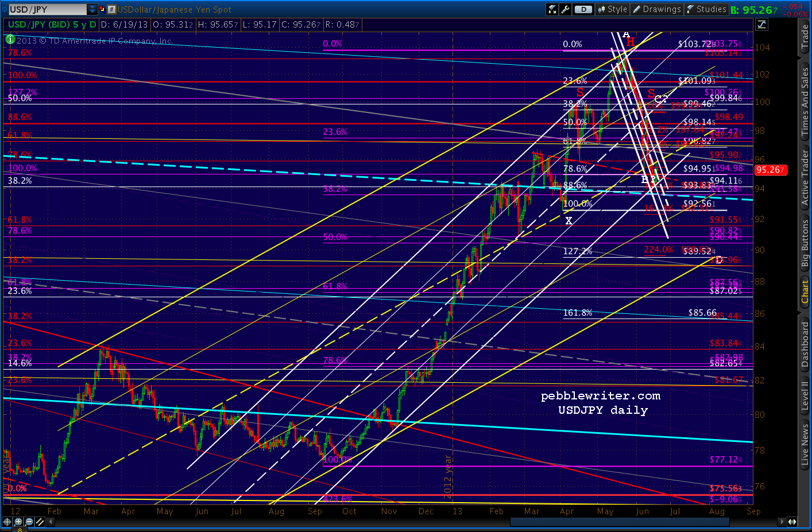Click the zoom in magnifier icon

(x=18, y=522)
